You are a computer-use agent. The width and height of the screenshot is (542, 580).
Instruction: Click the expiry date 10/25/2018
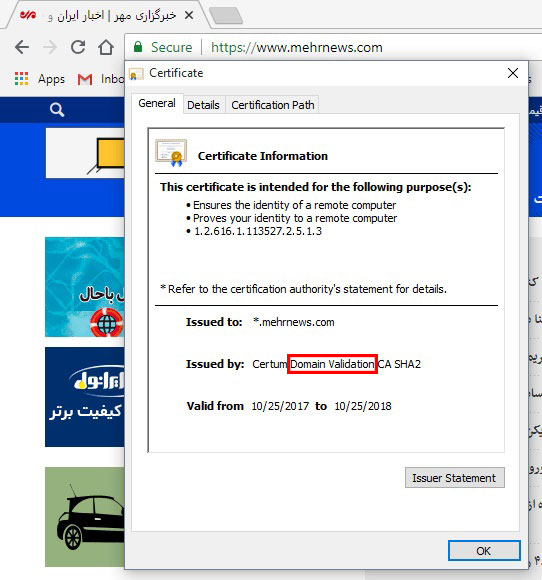[363, 406]
